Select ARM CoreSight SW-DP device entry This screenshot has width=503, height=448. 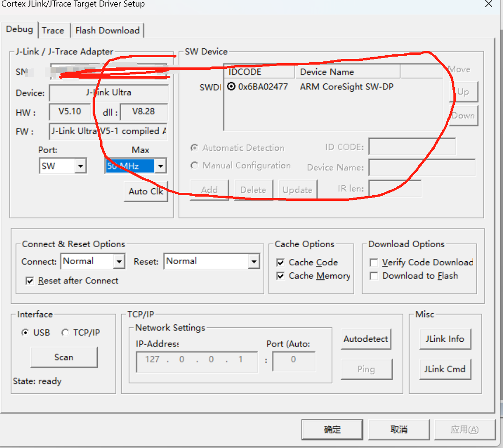coord(346,87)
